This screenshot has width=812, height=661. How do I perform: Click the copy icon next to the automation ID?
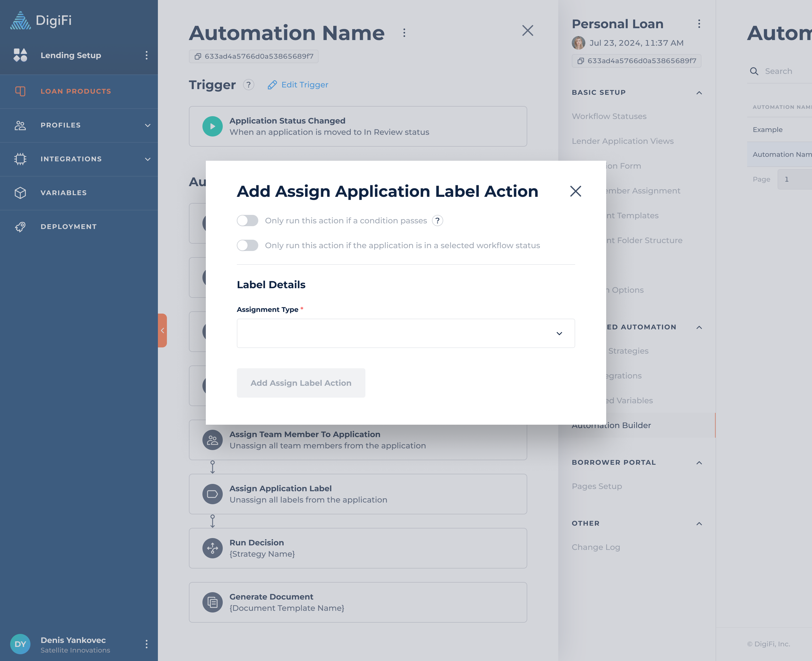198,56
